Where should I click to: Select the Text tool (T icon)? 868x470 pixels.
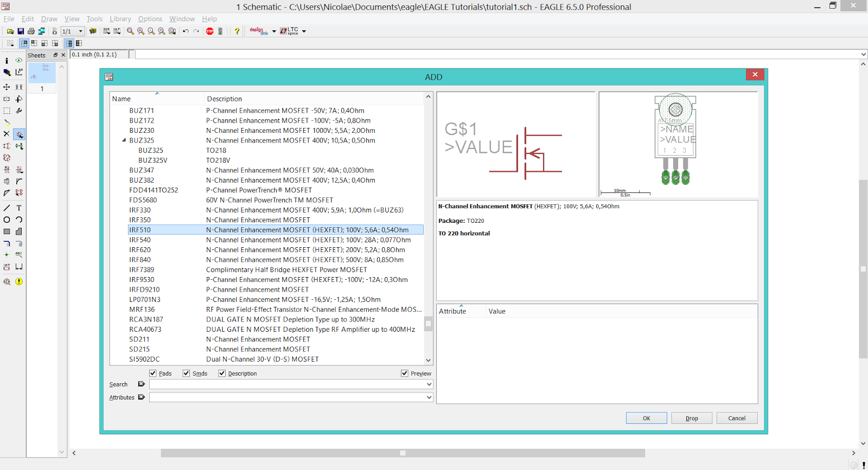19,208
